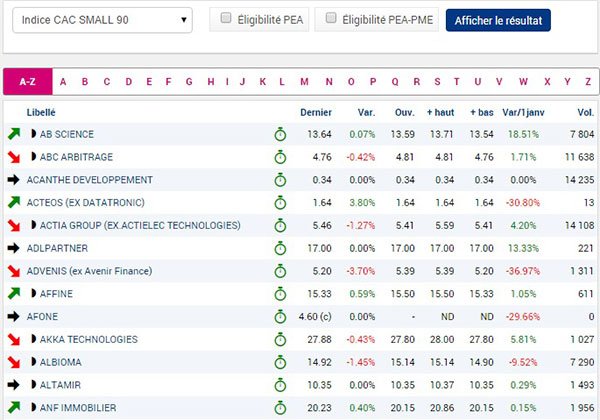Click the stopwatch icon for AFONE
The width and height of the screenshot is (600, 420).
[x=280, y=317]
